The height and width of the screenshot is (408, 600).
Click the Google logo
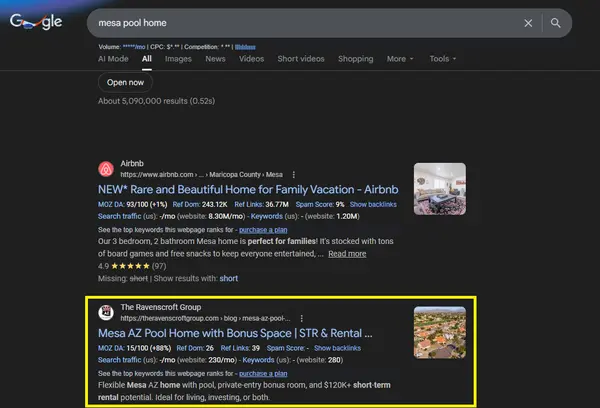36,22
